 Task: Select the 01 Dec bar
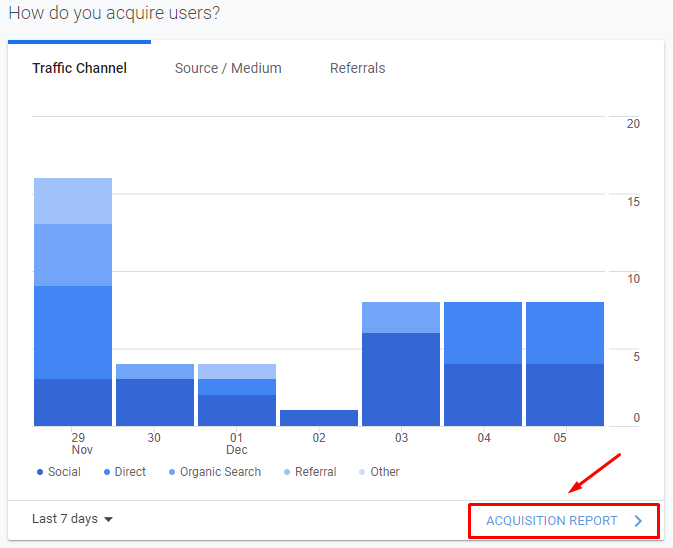click(237, 395)
